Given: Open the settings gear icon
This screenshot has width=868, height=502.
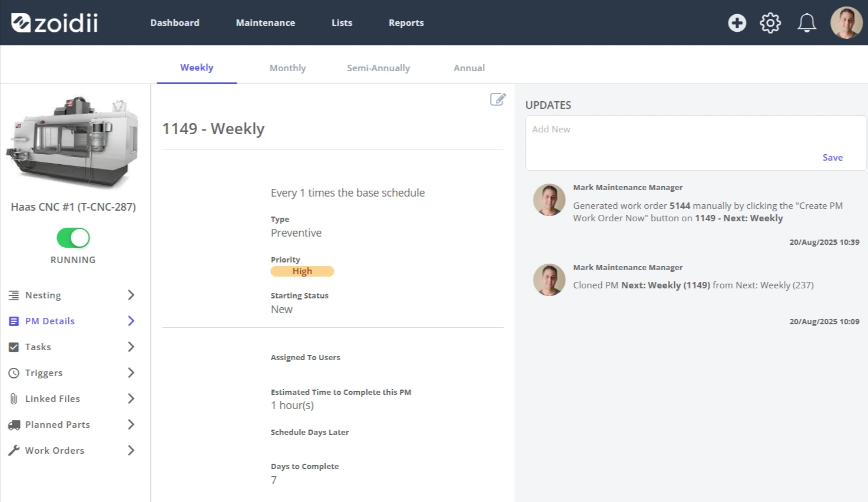Looking at the screenshot, I should click(x=770, y=23).
